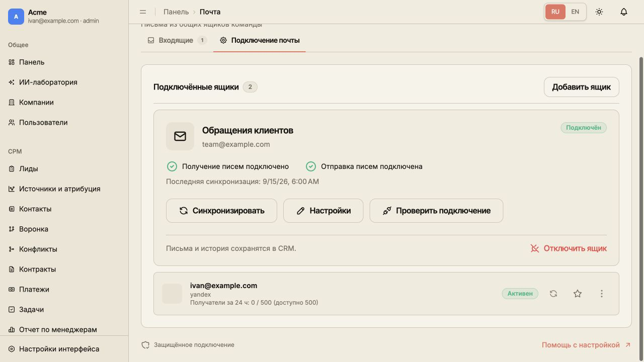The height and width of the screenshot is (362, 644).
Task: Open Компании in the sidebar
Action: [64, 102]
